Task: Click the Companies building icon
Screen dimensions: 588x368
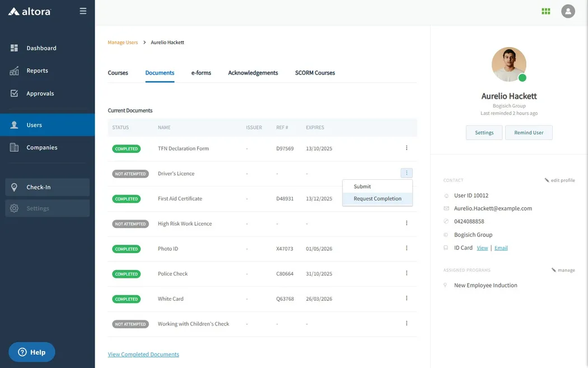Action: [14, 147]
